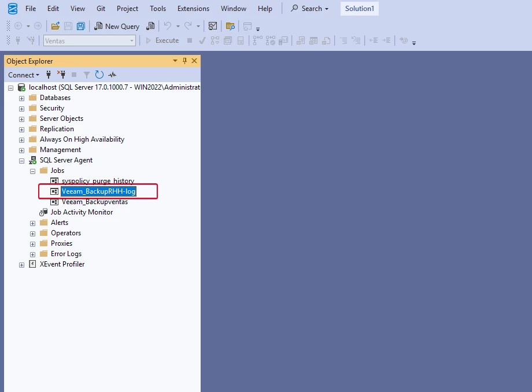Click the Solution1 title button

click(359, 9)
